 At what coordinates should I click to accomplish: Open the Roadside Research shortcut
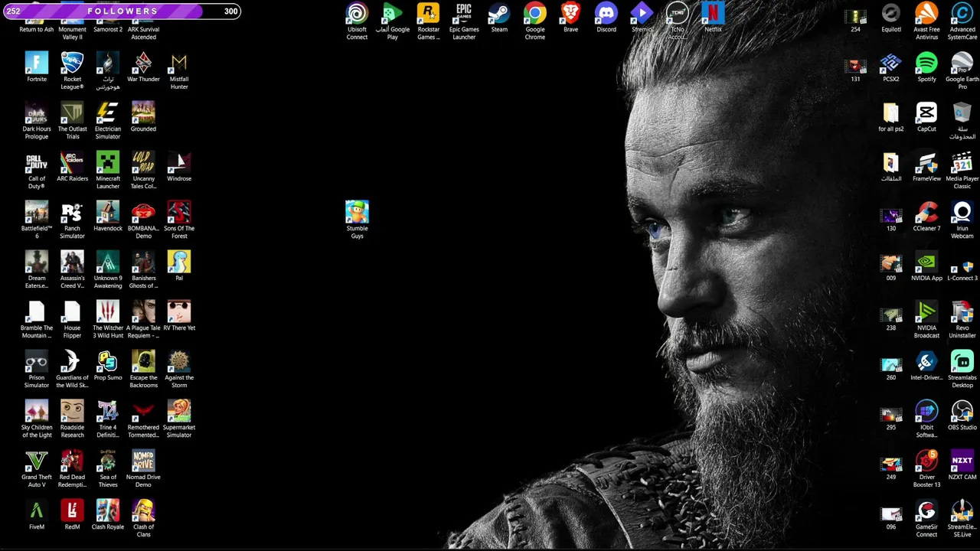72,411
